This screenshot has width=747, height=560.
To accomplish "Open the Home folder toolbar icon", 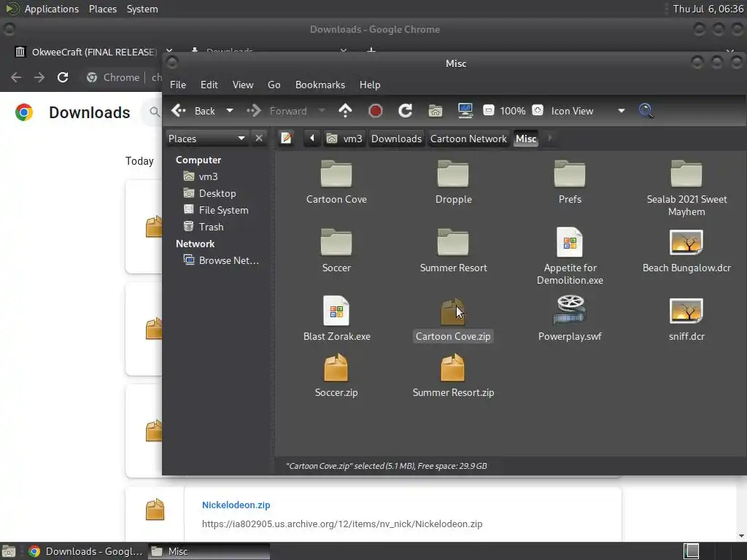I will pos(435,111).
